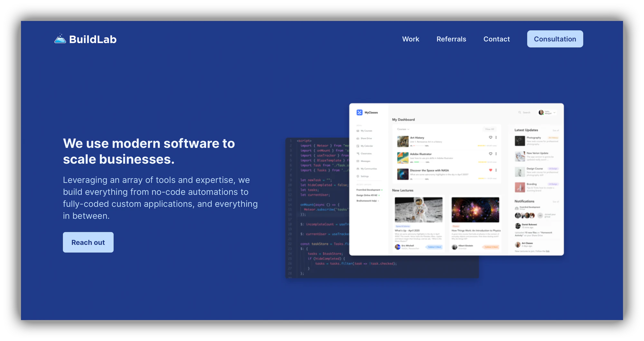
Task: Open the NASA course more options dots
Action: coord(496,170)
